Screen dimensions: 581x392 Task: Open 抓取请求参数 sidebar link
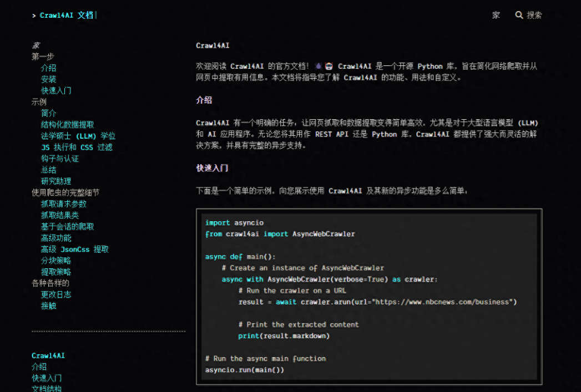click(64, 204)
